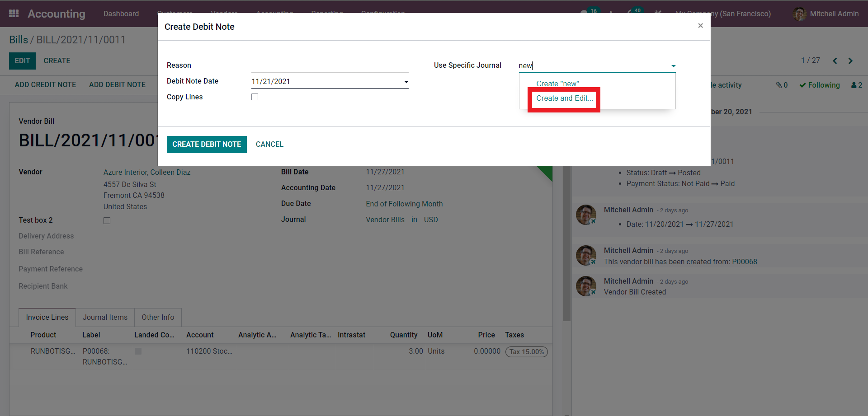The height and width of the screenshot is (416, 868).
Task: Go to previous bill record arrow
Action: click(835, 61)
